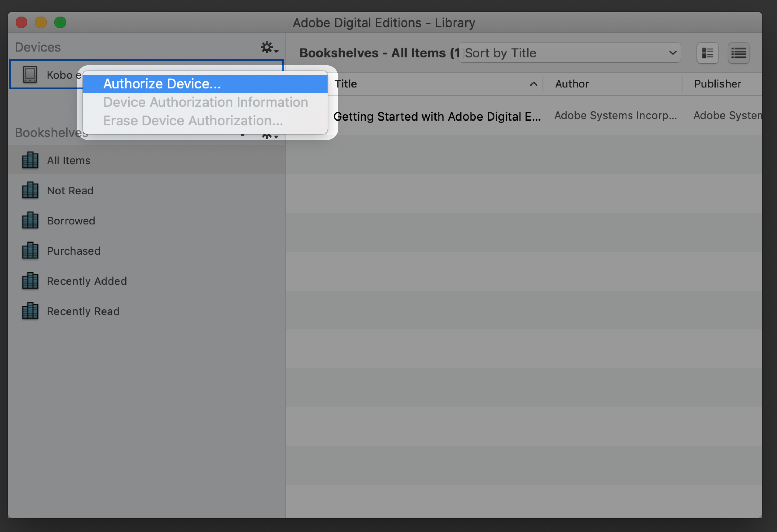Toggle the Bookshelves panel header
The height and width of the screenshot is (532, 777).
click(51, 133)
